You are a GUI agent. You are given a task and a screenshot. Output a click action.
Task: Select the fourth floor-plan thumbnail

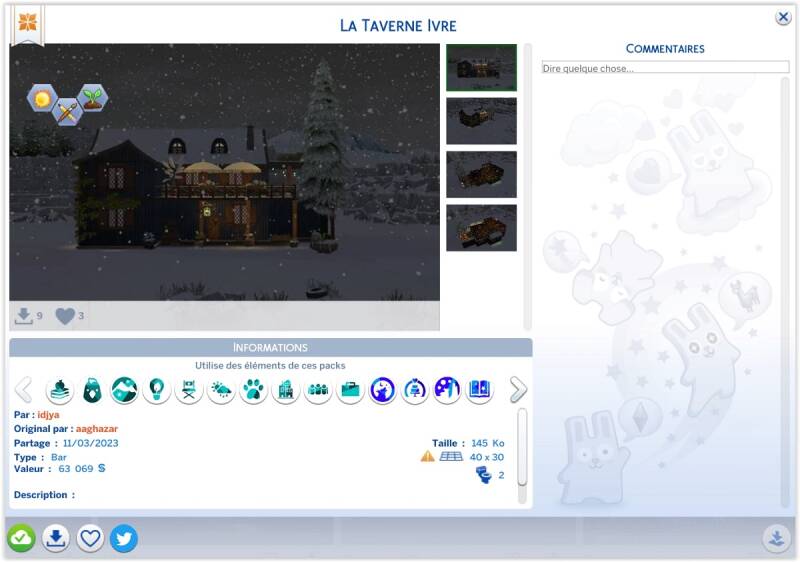(x=481, y=228)
